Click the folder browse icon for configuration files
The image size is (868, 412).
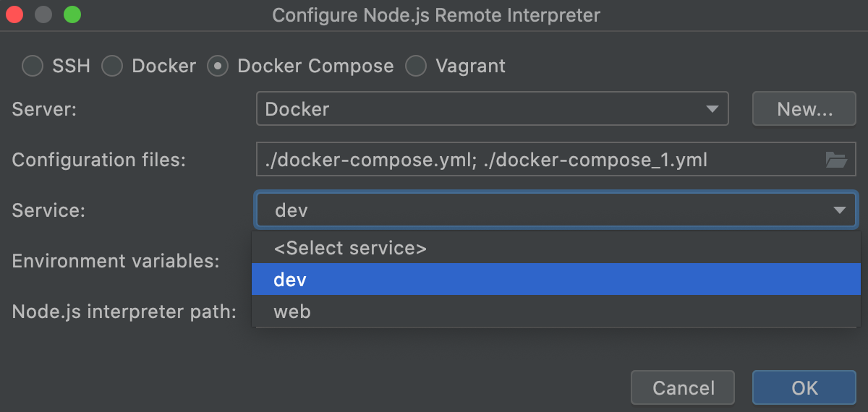[836, 160]
